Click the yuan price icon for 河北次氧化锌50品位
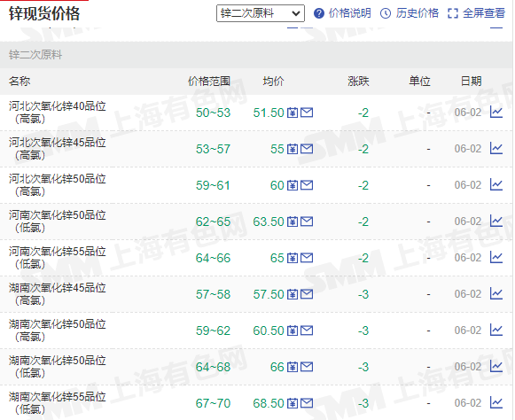The image size is (515, 420). click(293, 185)
